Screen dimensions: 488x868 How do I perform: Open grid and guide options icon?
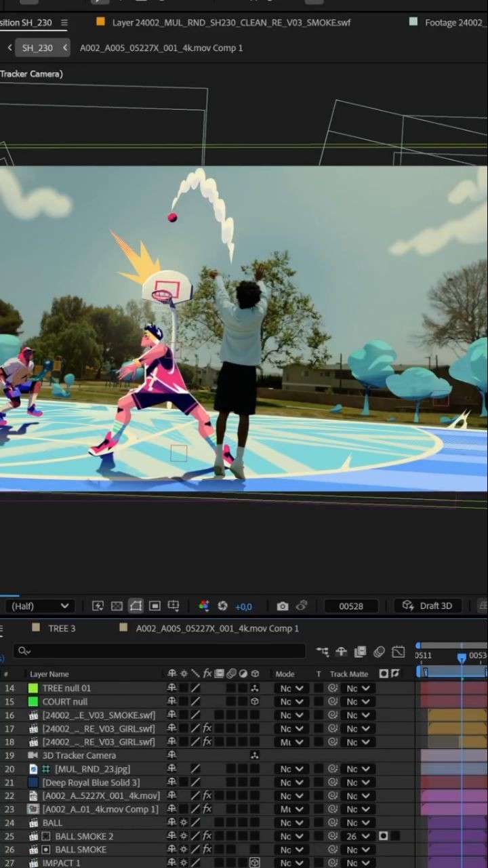174,606
